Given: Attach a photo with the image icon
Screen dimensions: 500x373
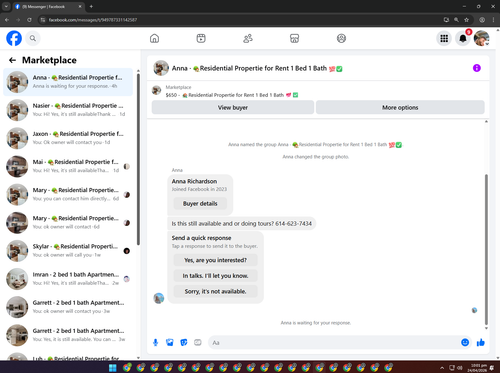Looking at the screenshot, I should point(170,342).
